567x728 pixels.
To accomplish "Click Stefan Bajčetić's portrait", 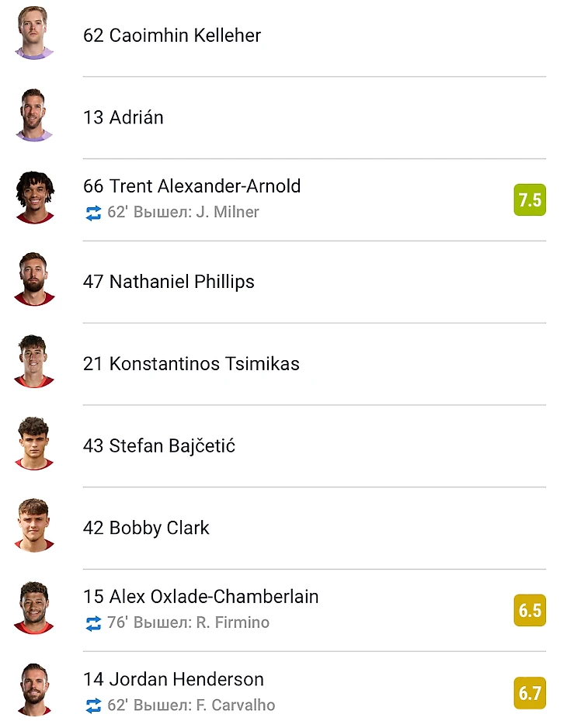I will click(34, 444).
